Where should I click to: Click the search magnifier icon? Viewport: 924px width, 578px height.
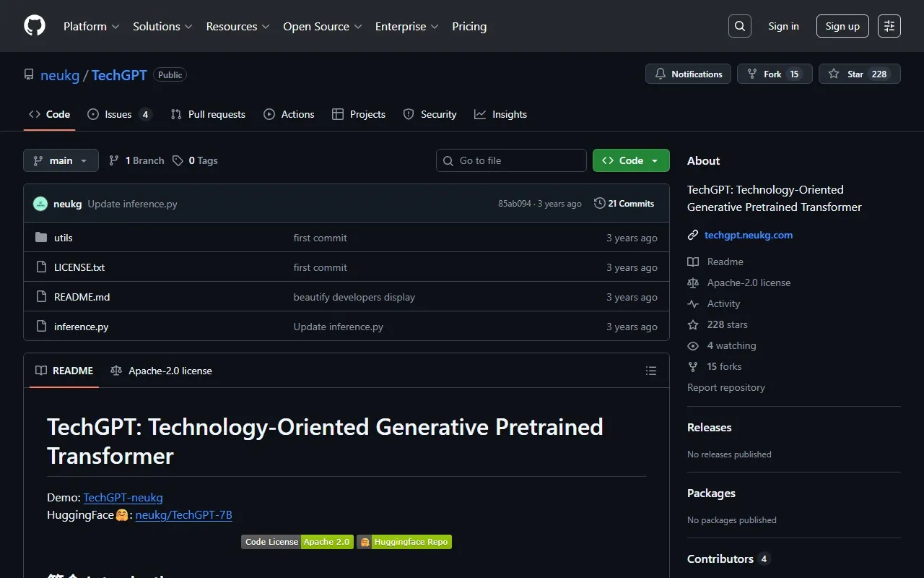740,26
